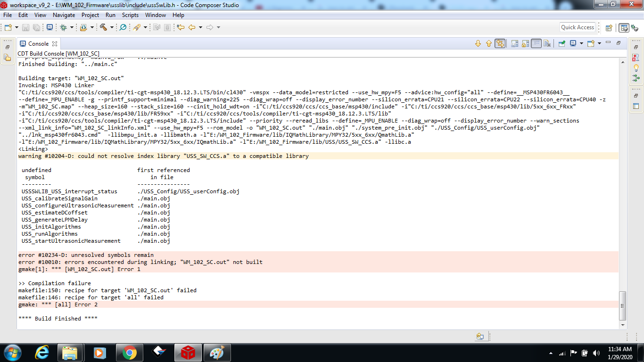Pin the Console view
Screen dimensions: 644x362
tap(562, 42)
